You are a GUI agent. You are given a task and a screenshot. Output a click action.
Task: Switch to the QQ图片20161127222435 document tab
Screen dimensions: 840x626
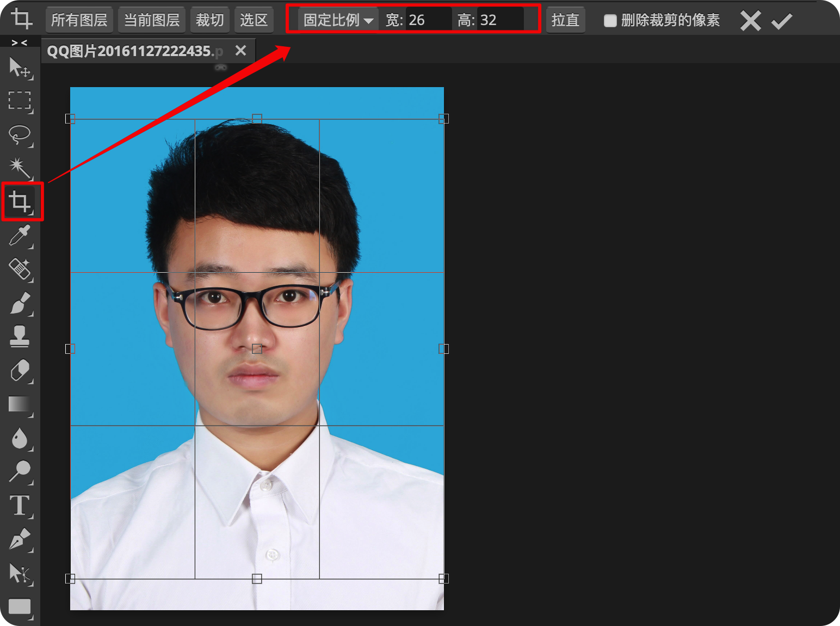(136, 50)
